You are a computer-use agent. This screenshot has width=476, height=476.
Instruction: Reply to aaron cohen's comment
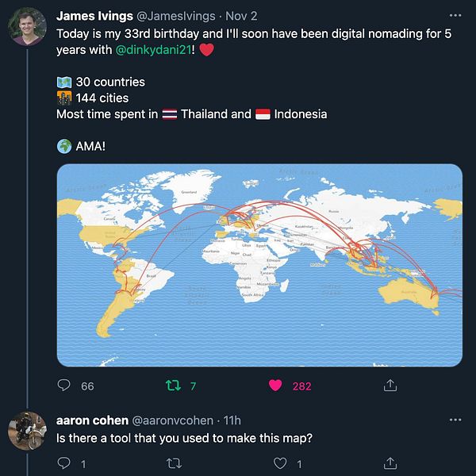click(x=64, y=463)
